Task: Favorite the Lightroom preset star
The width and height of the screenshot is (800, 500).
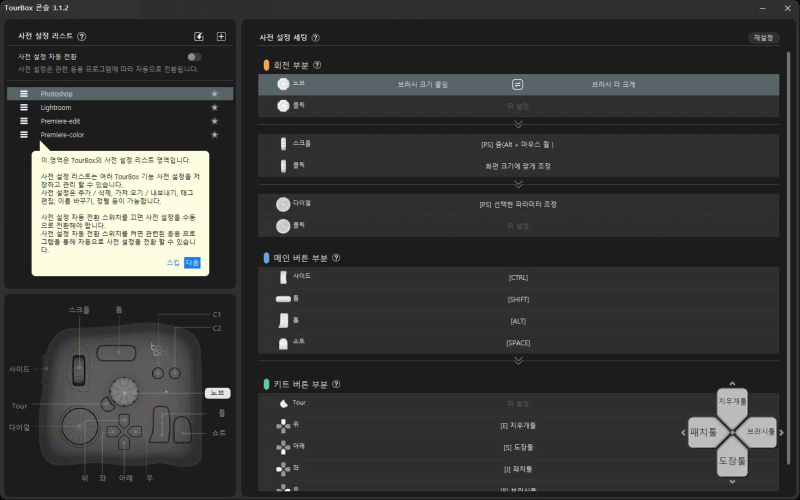Action: coord(215,108)
